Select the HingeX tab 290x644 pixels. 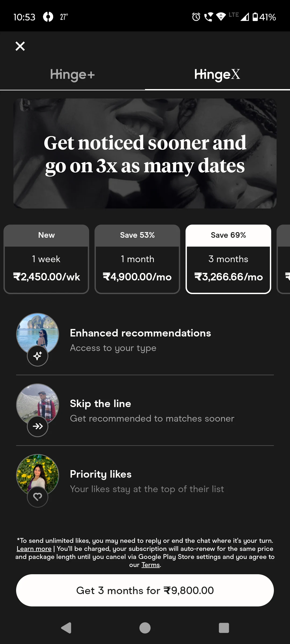[218, 75]
